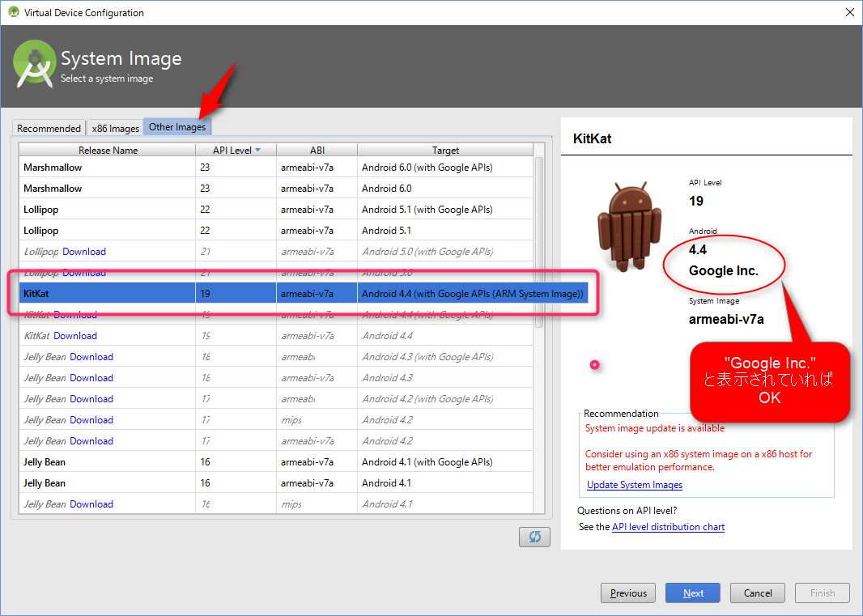Image resolution: width=863 pixels, height=616 pixels.
Task: Select the Lollipop plain Android 5.1 row
Action: tap(276, 231)
